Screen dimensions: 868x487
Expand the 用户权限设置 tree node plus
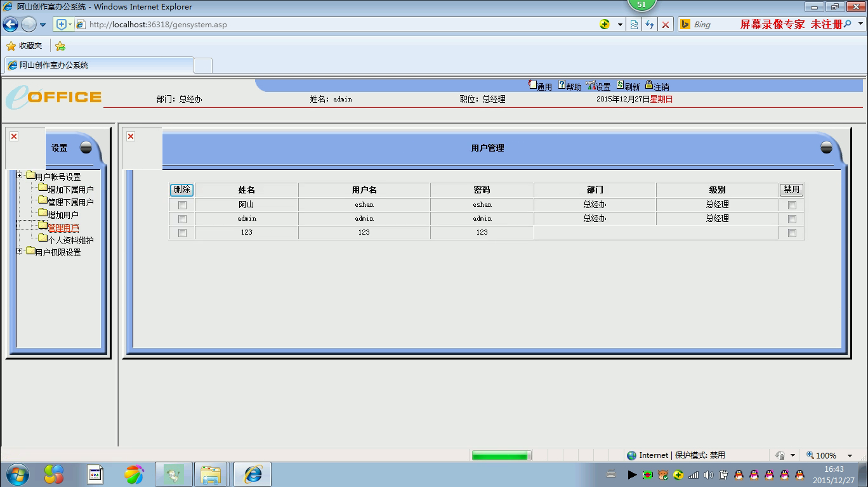[20, 250]
